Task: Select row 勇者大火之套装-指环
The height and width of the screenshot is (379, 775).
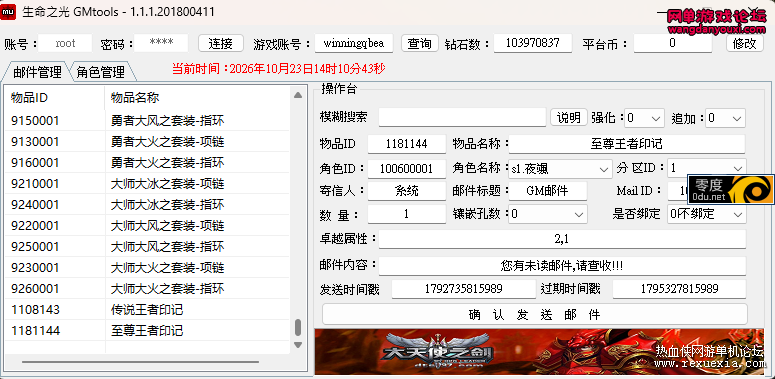Action: pos(147,162)
